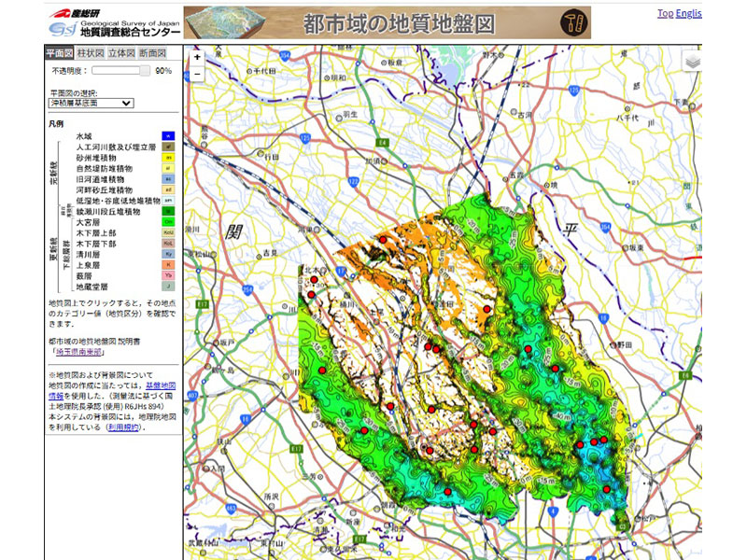This screenshot has height=560, width=747.
Task: Click the 水域 blue legend swatch
Action: click(168, 136)
